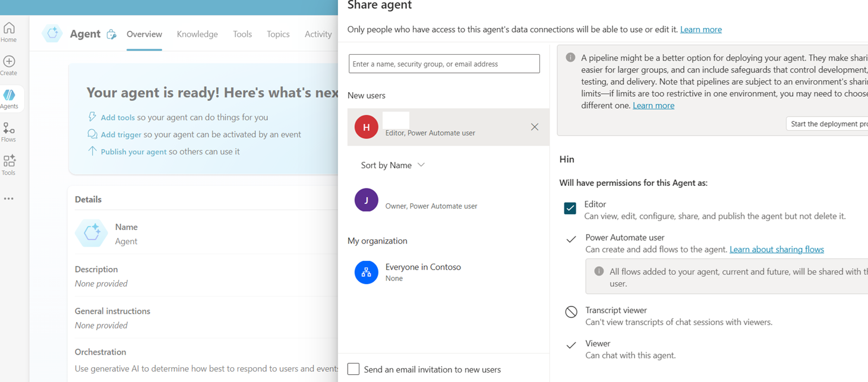Click the Add trigger chat icon
This screenshot has width=868, height=382.
pos(92,134)
